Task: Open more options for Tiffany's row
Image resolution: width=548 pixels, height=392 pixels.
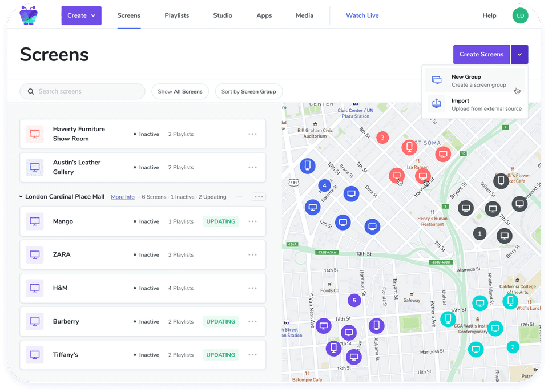Action: (253, 354)
